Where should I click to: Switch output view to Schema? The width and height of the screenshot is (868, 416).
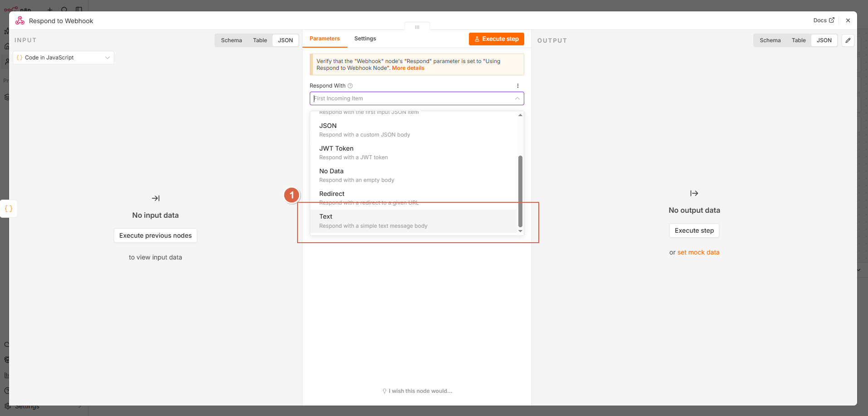[770, 40]
